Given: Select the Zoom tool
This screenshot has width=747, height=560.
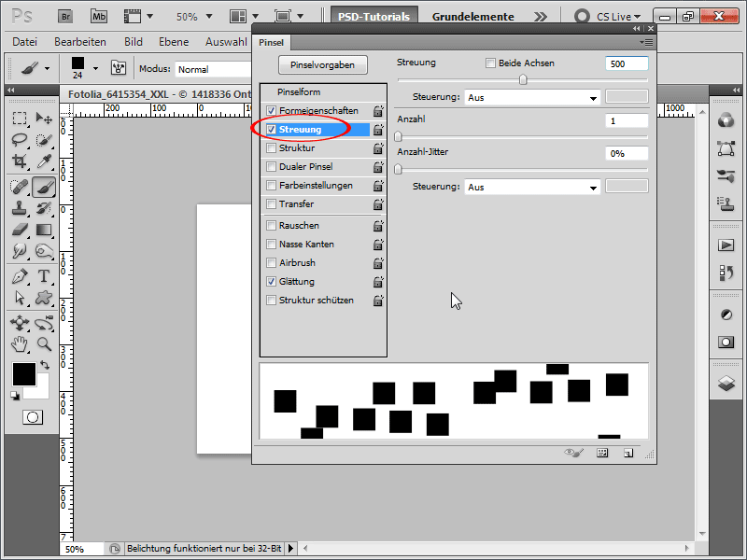Looking at the screenshot, I should pos(44,344).
